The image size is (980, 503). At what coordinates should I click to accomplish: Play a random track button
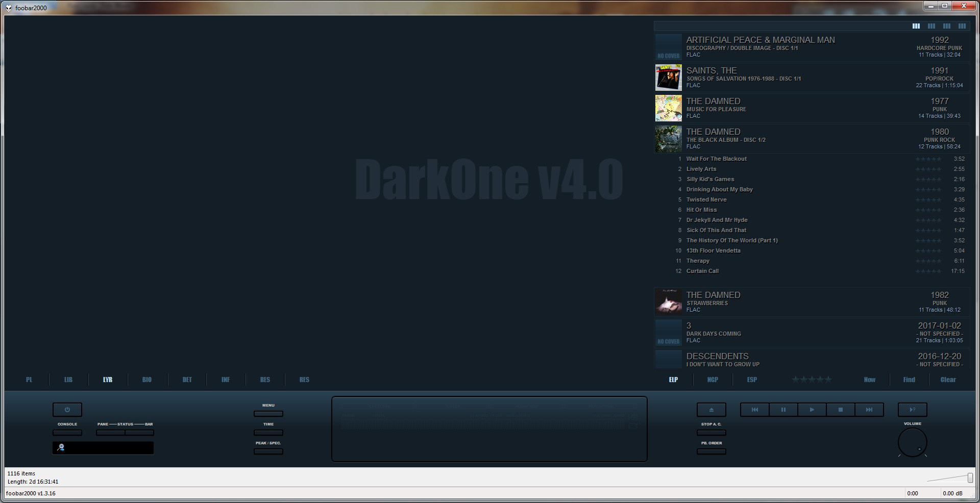pos(912,410)
